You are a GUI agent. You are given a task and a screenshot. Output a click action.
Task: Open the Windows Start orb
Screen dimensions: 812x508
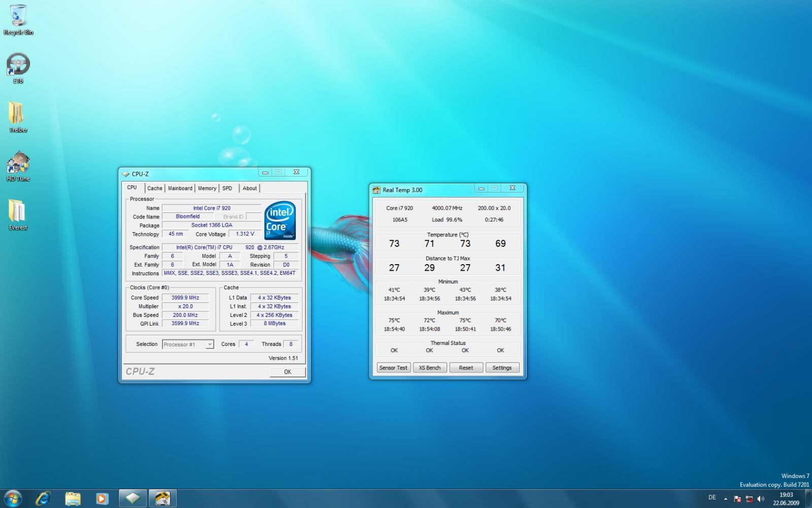click(x=12, y=499)
